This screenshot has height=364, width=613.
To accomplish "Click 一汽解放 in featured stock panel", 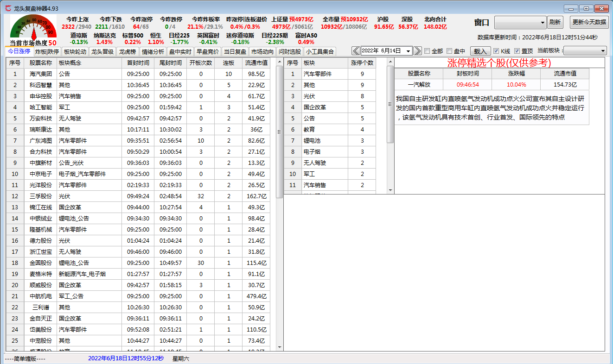I will (419, 85).
